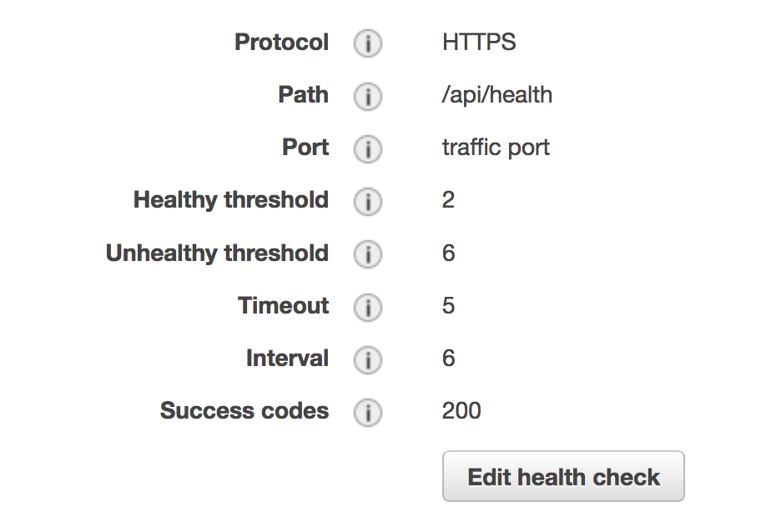Click the Unhealthy threshold label
This screenshot has height=532, width=761.
pos(218,253)
